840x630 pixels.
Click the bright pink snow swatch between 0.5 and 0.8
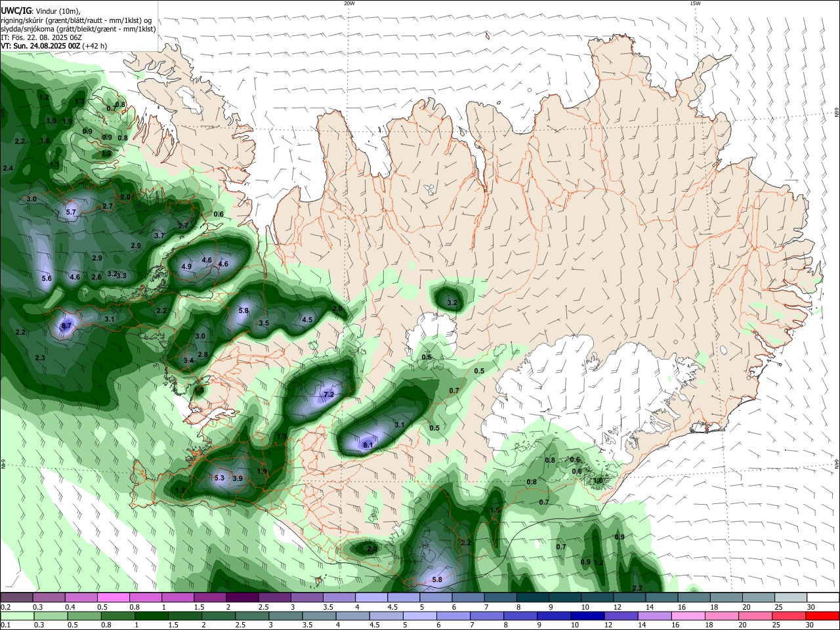tap(113, 597)
